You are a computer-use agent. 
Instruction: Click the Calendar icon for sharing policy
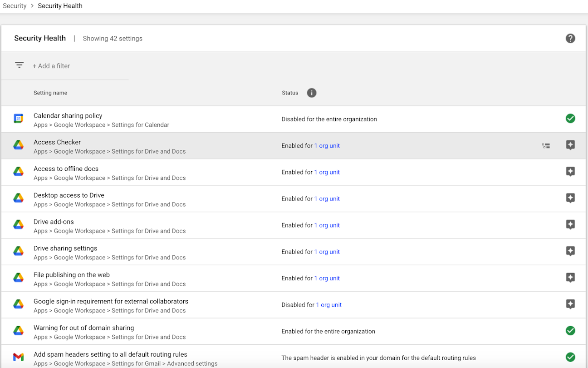pyautogui.click(x=18, y=119)
